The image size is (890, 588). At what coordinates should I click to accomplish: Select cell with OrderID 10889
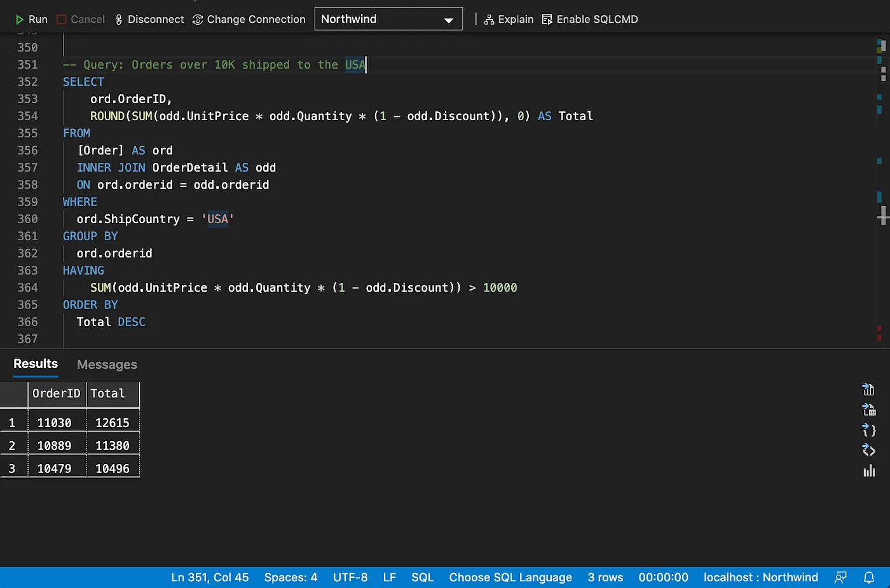coord(57,446)
